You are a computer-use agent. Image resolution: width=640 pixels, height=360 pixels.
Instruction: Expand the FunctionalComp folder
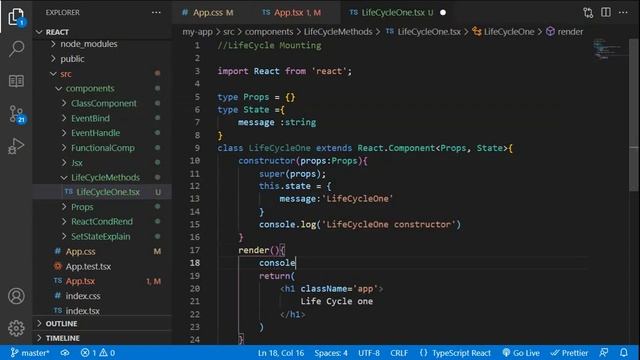pos(102,148)
